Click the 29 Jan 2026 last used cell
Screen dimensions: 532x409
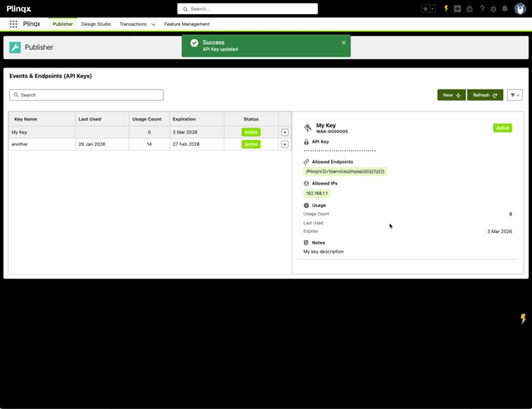coord(102,144)
